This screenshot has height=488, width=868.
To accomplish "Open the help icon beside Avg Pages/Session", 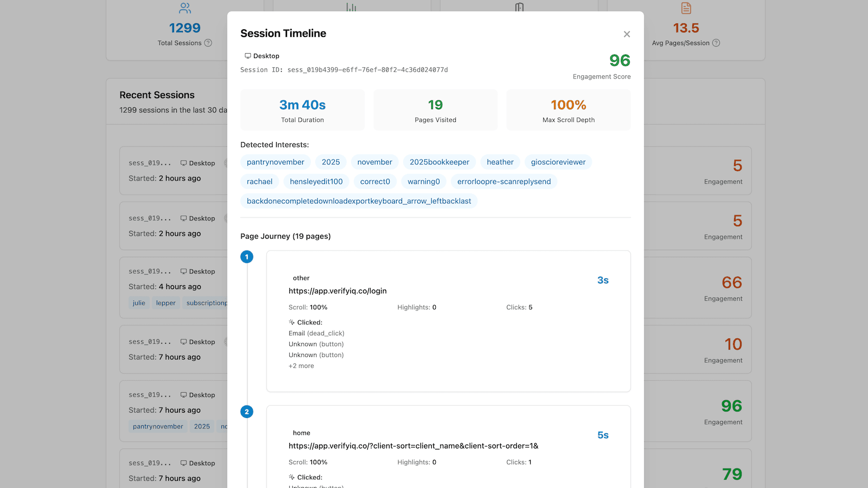I will point(717,43).
